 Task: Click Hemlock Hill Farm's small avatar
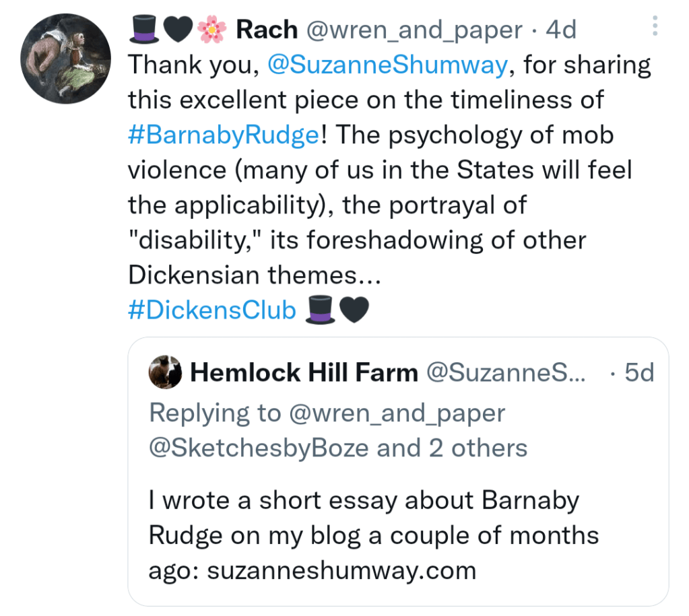pyautogui.click(x=165, y=372)
